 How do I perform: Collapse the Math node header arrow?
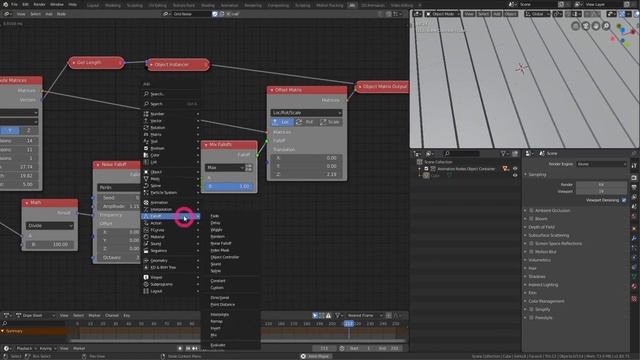pyautogui.click(x=27, y=202)
